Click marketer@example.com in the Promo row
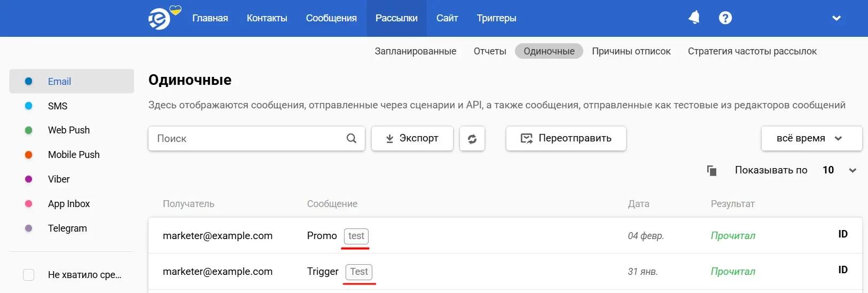 pyautogui.click(x=217, y=236)
